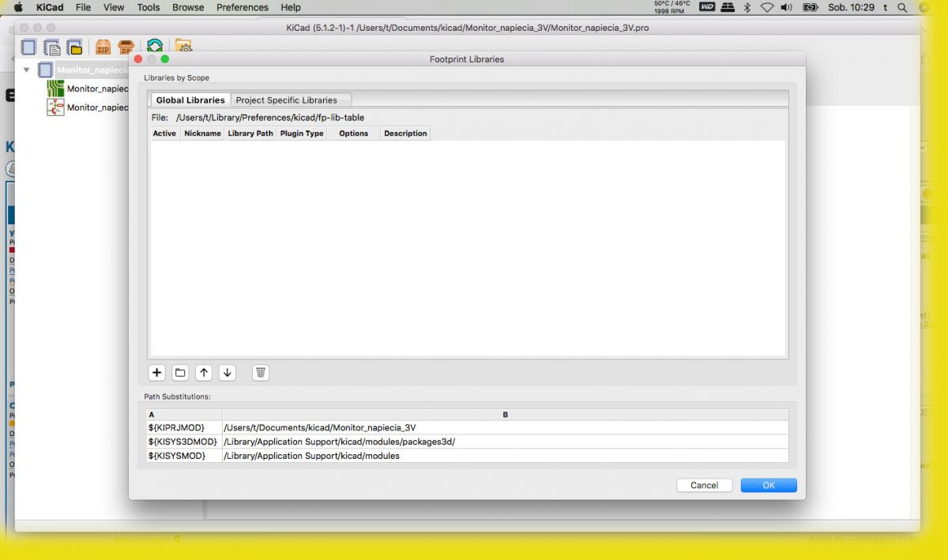Click the Browse project files folder icon

pyautogui.click(x=182, y=46)
